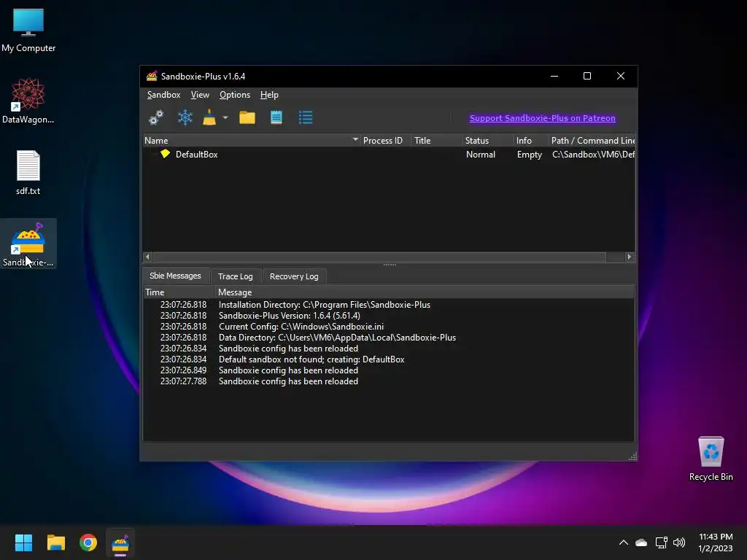Image resolution: width=747 pixels, height=560 pixels.
Task: Select the DefaultBox sandbox row
Action: (x=389, y=155)
